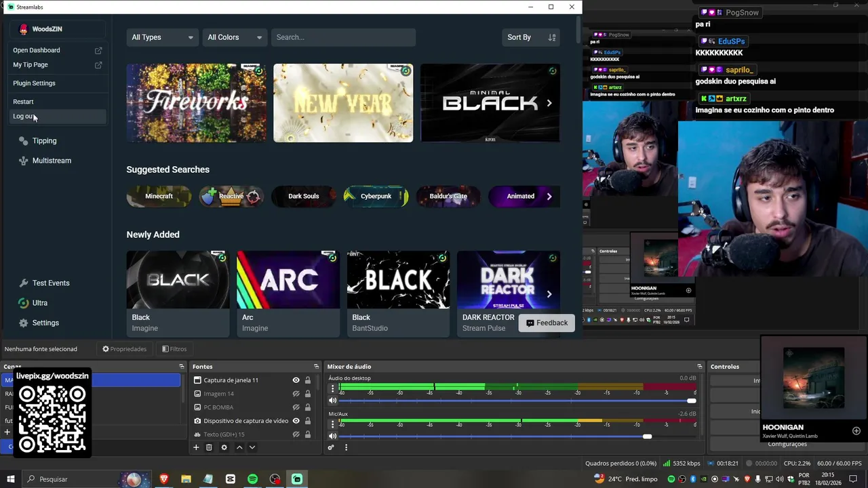This screenshot has height=488, width=868.
Task: Click the Propriedades button
Action: (124, 349)
